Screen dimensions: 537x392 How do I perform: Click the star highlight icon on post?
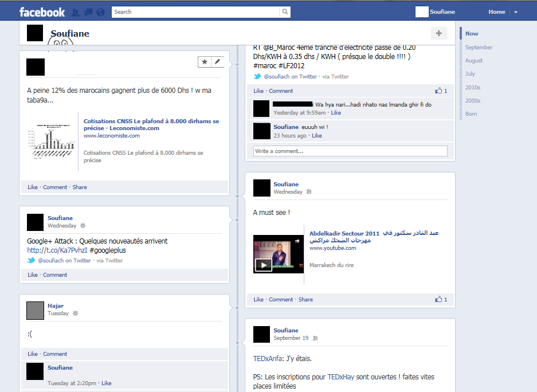pos(205,62)
